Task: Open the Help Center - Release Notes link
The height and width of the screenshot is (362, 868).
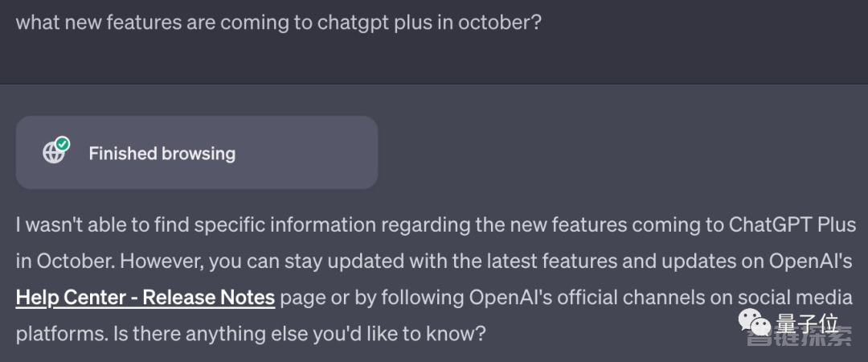Action: pos(145,298)
